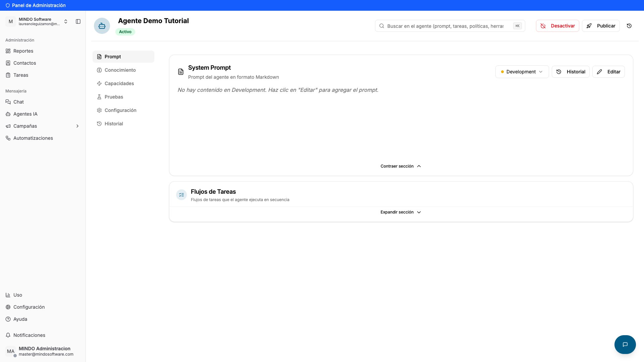Click Editar to edit the prompt
The image size is (644, 362).
pyautogui.click(x=608, y=72)
